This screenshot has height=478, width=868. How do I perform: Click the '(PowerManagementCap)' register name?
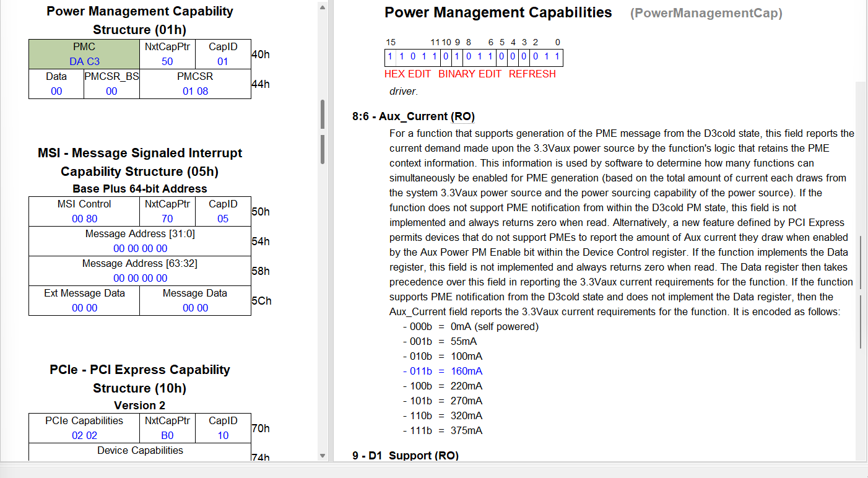point(706,13)
